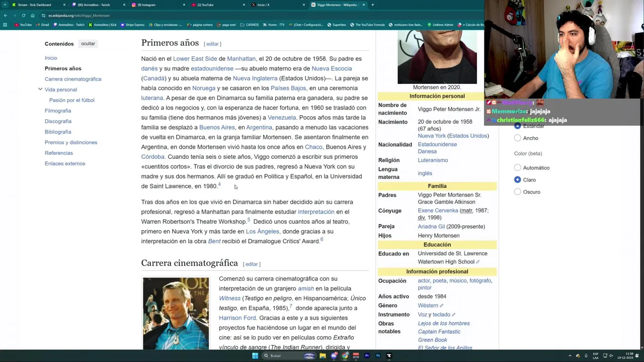
Task: Click editar next to Primeros años
Action: 213,44
